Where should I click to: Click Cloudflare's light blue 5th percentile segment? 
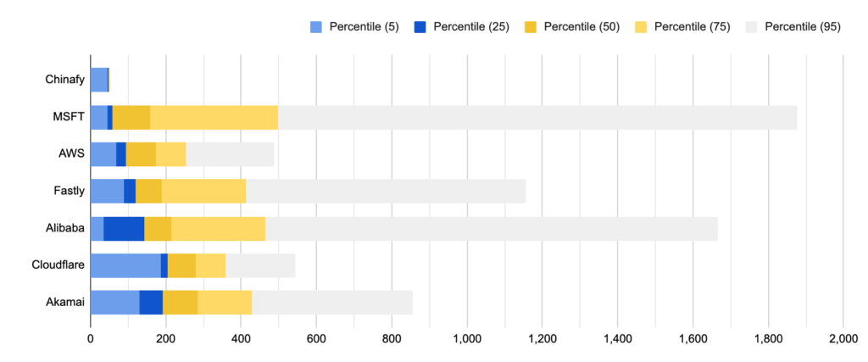click(125, 265)
